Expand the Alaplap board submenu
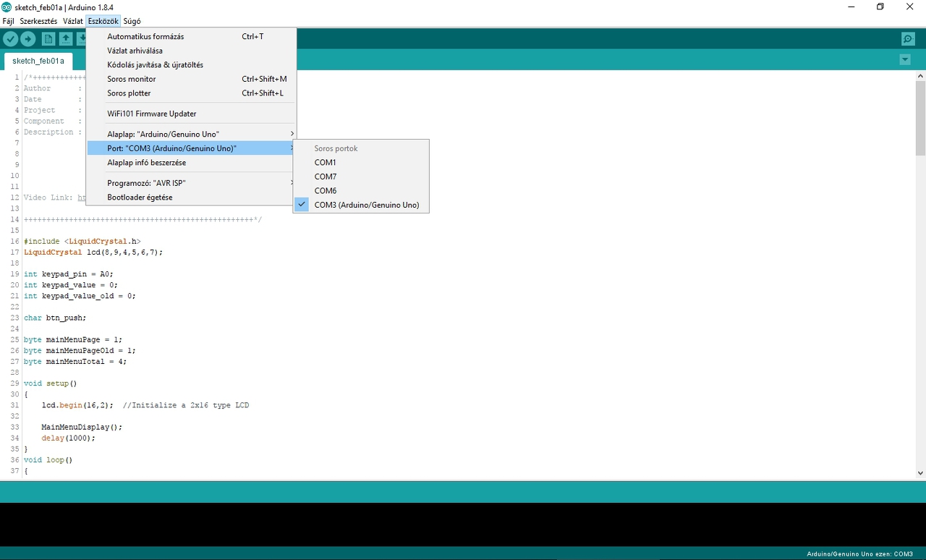Image resolution: width=926 pixels, height=560 pixels. coord(191,134)
